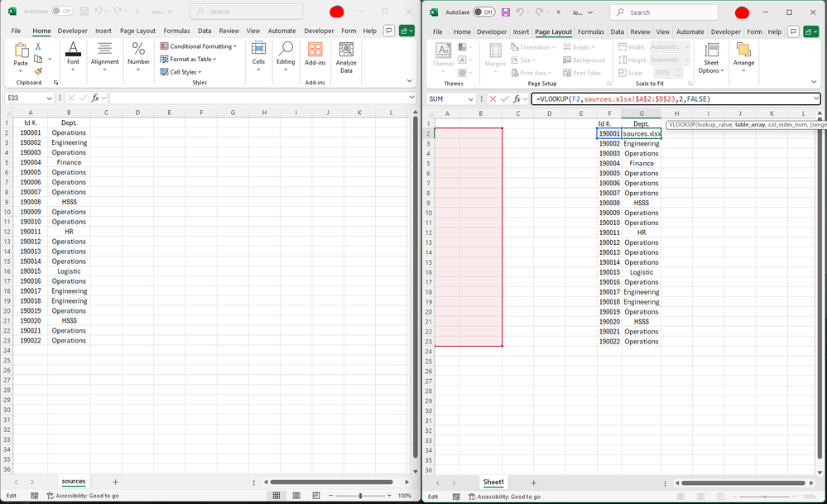Click the Save icon in the right window
Screen dimensions: 827x504
tap(505, 12)
